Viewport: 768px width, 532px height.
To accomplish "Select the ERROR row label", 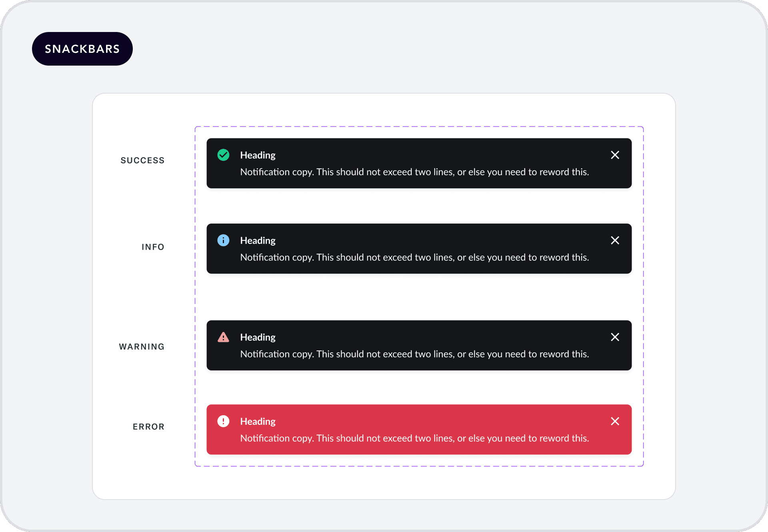I will 148,427.
